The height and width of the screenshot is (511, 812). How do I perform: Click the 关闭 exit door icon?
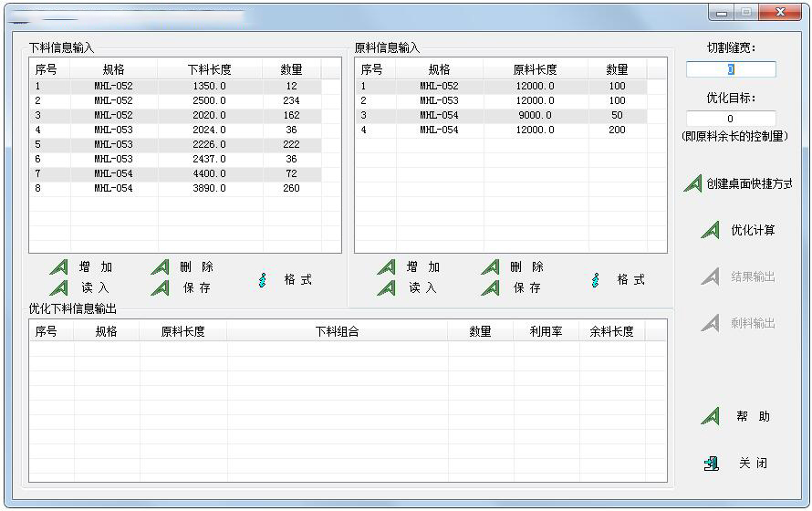(712, 464)
